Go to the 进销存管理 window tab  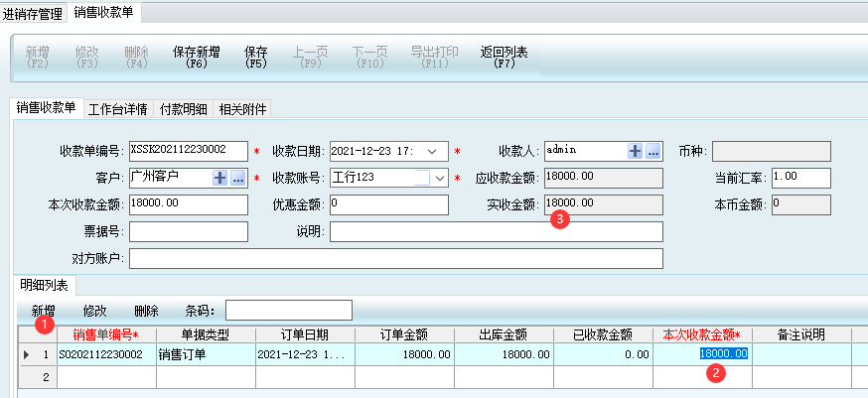tap(33, 14)
